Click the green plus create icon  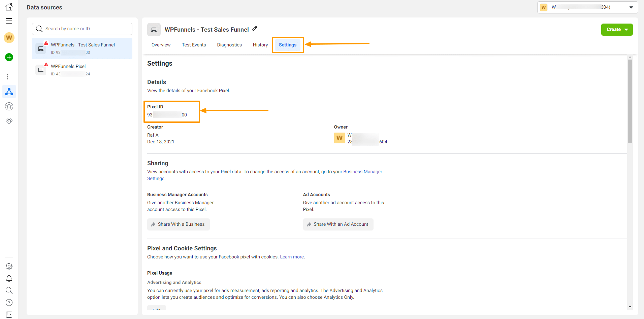tap(9, 57)
